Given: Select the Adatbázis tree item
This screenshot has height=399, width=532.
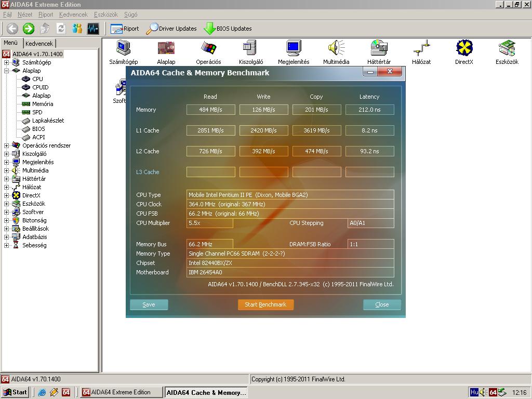Looking at the screenshot, I should click(35, 237).
